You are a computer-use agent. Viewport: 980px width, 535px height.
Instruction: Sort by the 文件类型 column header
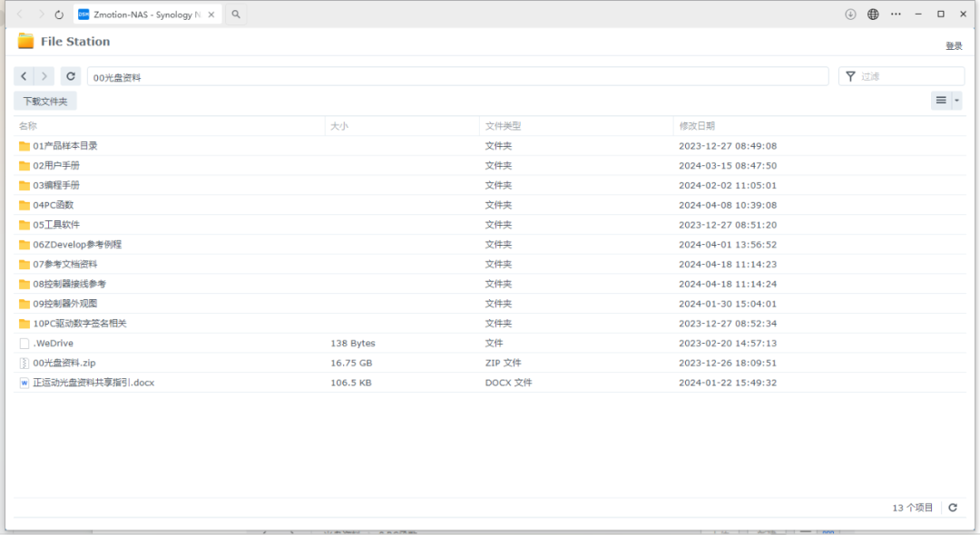click(575, 126)
